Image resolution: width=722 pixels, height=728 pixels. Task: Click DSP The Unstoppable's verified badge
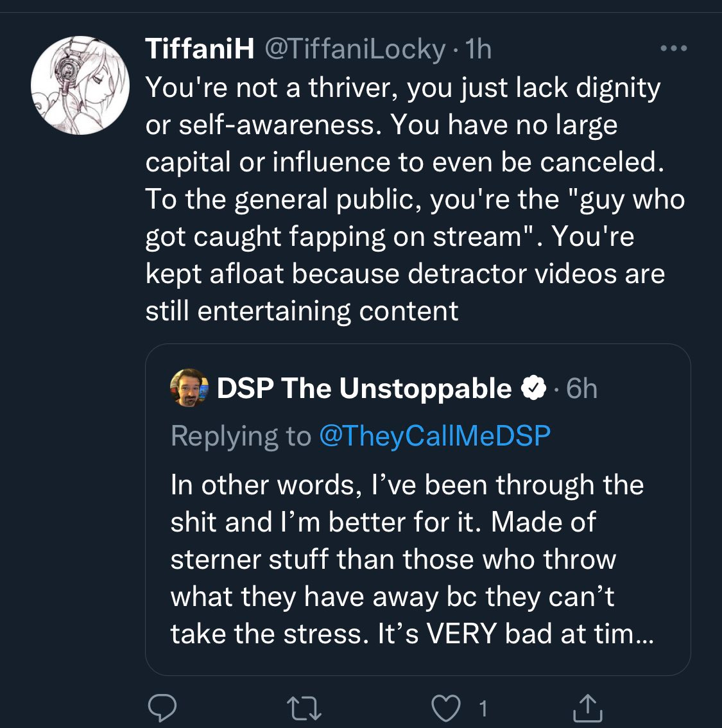535,387
